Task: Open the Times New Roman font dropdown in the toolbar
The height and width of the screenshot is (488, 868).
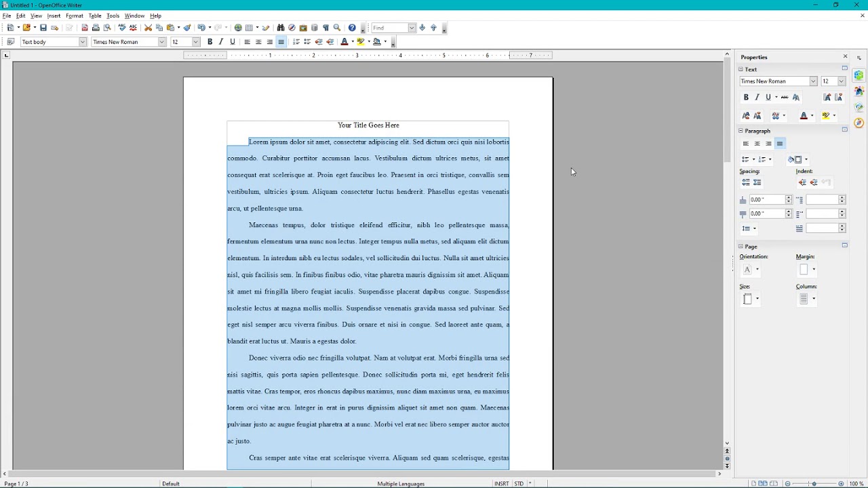Action: coord(162,42)
